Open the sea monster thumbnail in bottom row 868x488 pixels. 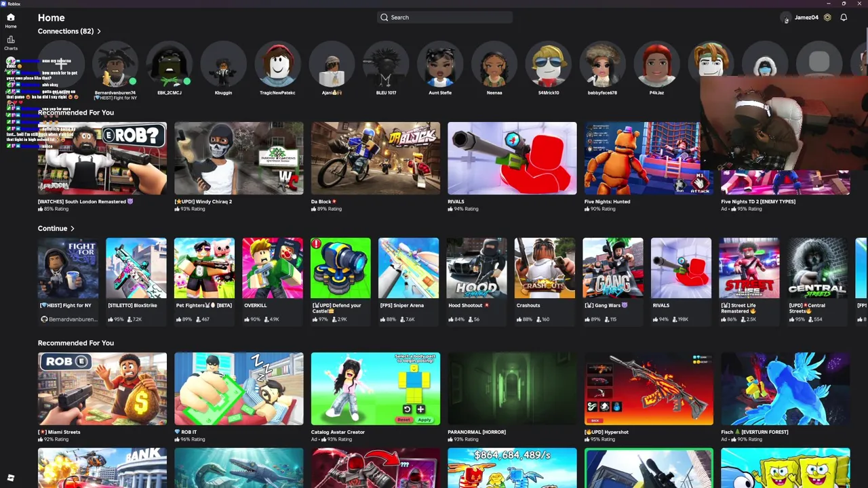(x=239, y=468)
